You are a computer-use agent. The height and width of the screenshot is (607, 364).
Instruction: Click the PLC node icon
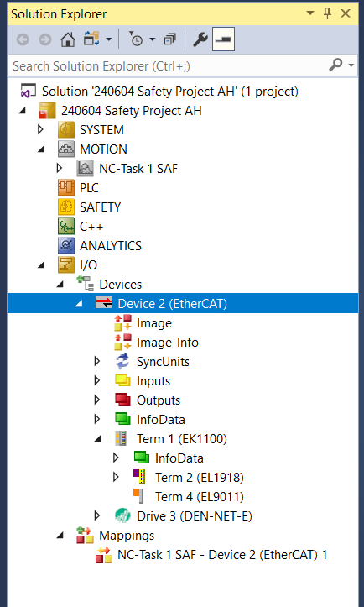coord(66,188)
